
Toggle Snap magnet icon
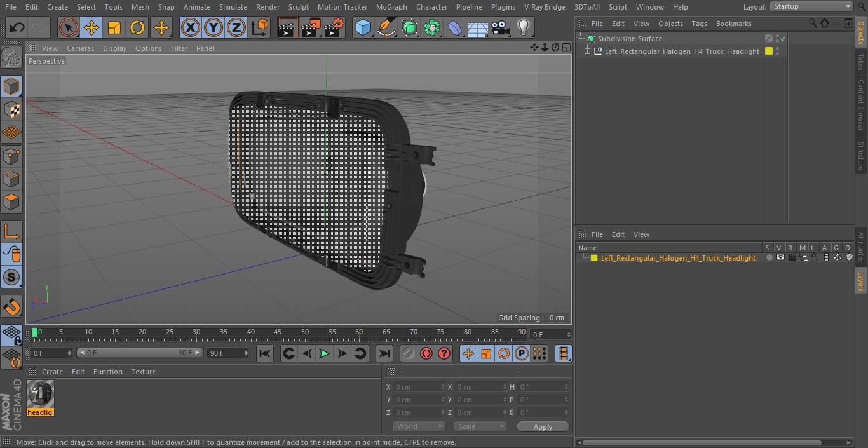(11, 306)
